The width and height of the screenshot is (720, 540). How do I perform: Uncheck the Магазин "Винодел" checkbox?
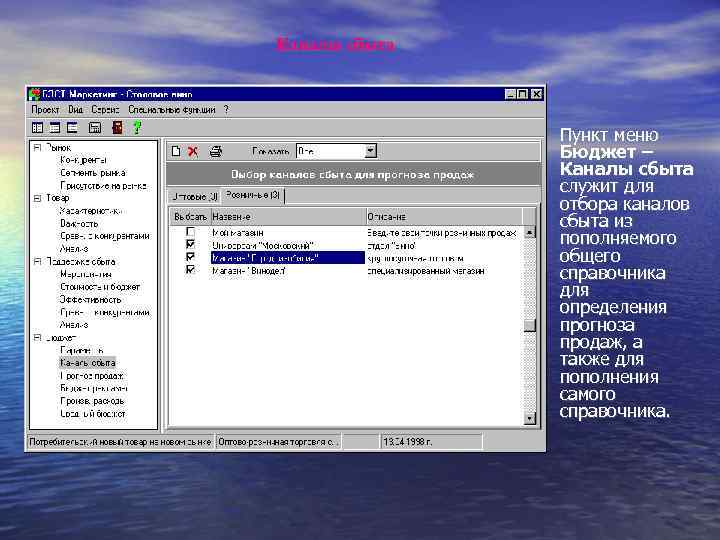coord(190,270)
